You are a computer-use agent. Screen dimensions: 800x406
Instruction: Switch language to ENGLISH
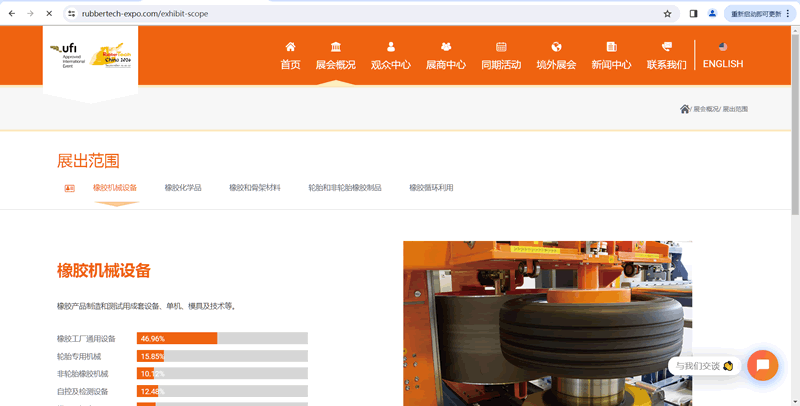tap(722, 56)
